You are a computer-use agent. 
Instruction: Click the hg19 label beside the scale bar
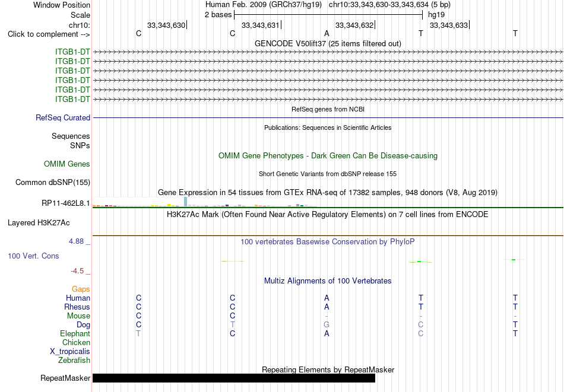pos(436,15)
